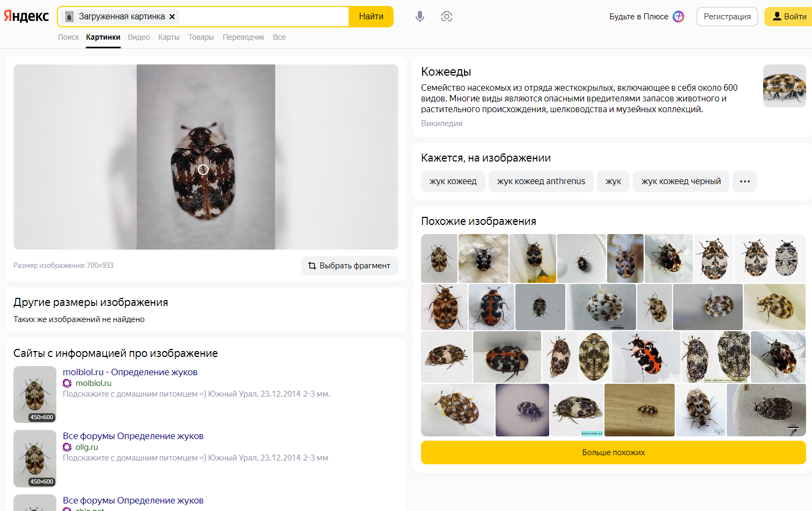Click the Кожееды beetle thumbnail

[784, 86]
